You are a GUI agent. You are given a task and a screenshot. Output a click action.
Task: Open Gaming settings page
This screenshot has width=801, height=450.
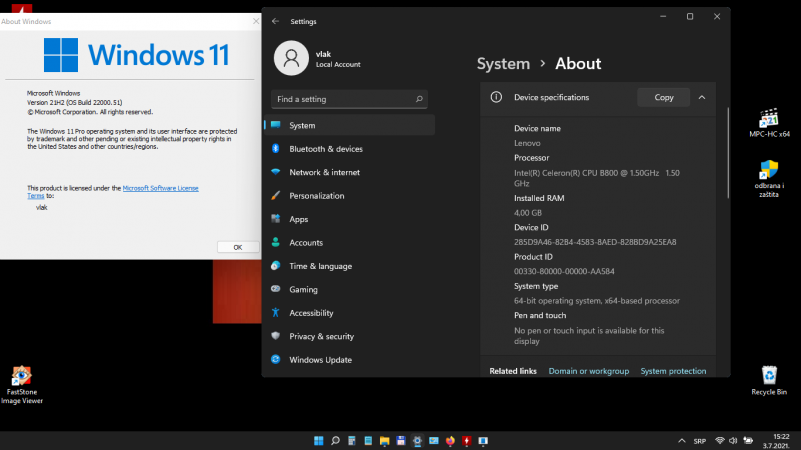(349, 290)
